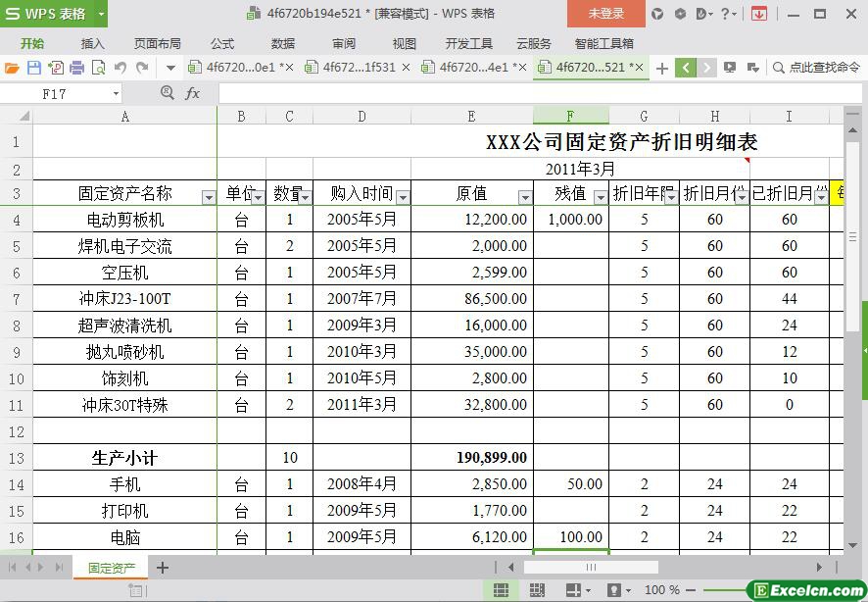This screenshot has height=602, width=868.
Task: Expand the Name Box dropdown arrow
Action: (x=116, y=93)
